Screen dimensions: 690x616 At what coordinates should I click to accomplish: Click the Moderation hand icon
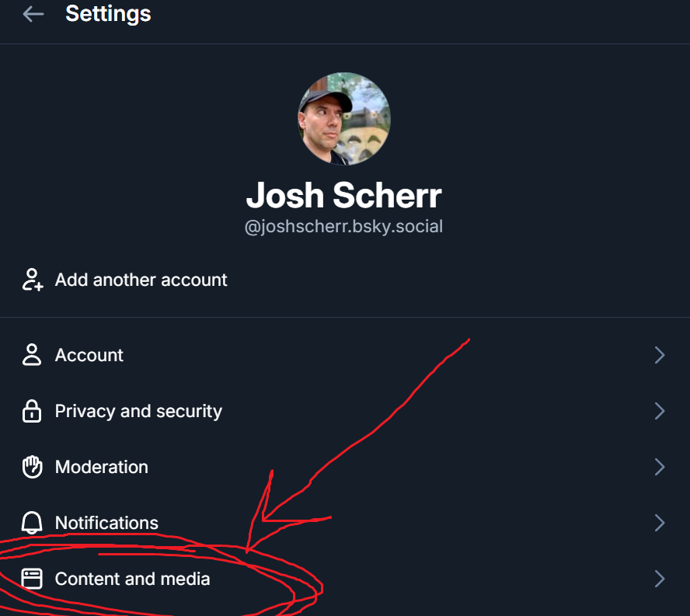tap(31, 467)
